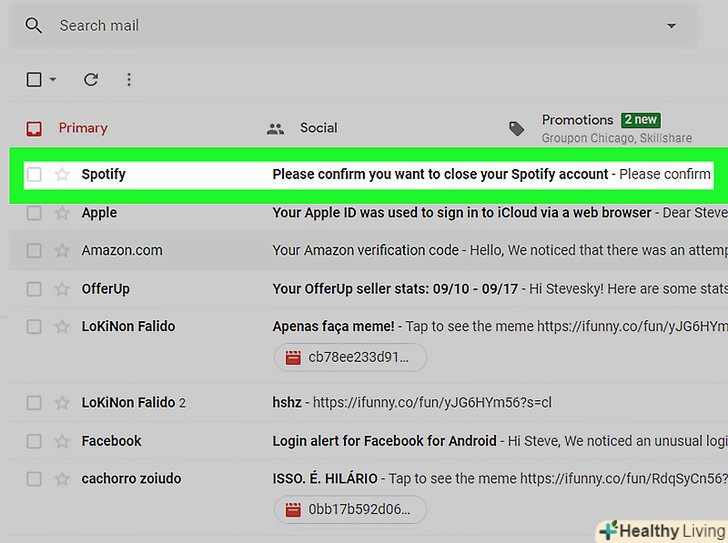Star the Facebook email
The height and width of the screenshot is (543, 728).
point(62,441)
